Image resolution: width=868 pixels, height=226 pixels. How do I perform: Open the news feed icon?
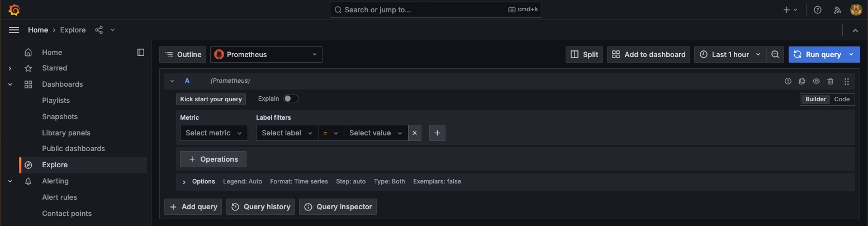pos(837,10)
